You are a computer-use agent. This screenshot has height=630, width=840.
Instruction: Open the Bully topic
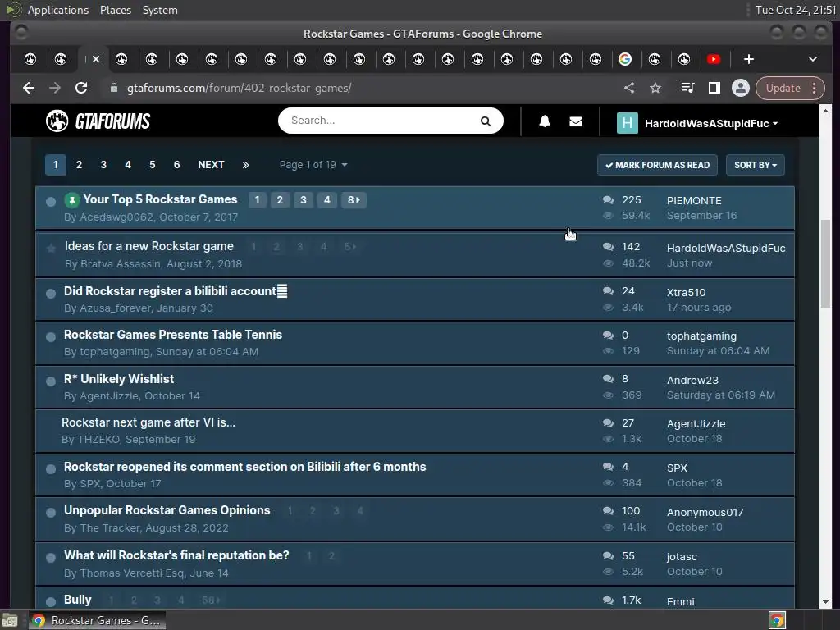[78, 600]
